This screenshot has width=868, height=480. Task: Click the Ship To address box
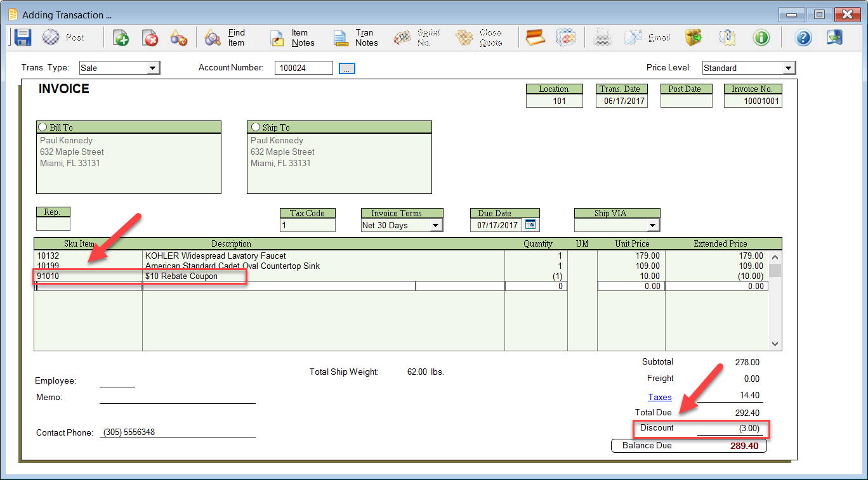[339, 163]
